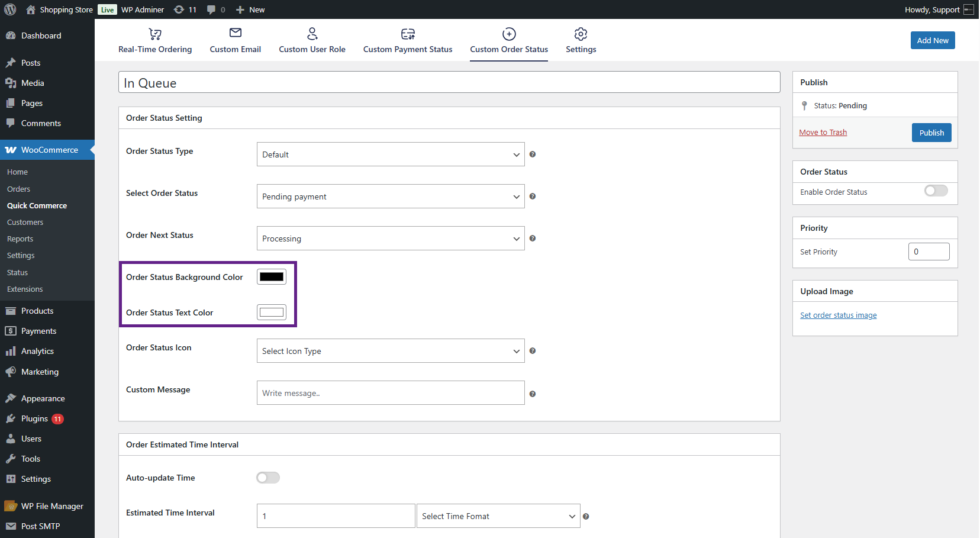The height and width of the screenshot is (538, 980).
Task: Click help icon beside Order Status Type
Action: tap(533, 154)
